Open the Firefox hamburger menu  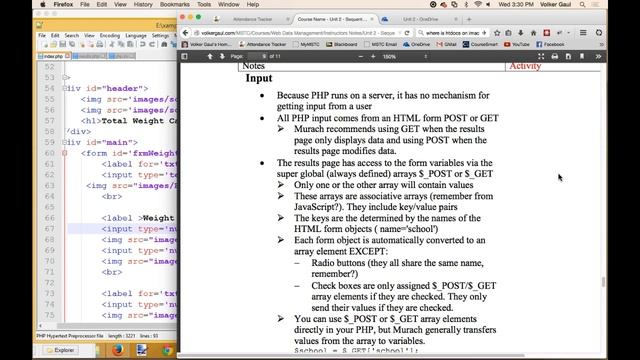(x=583, y=33)
